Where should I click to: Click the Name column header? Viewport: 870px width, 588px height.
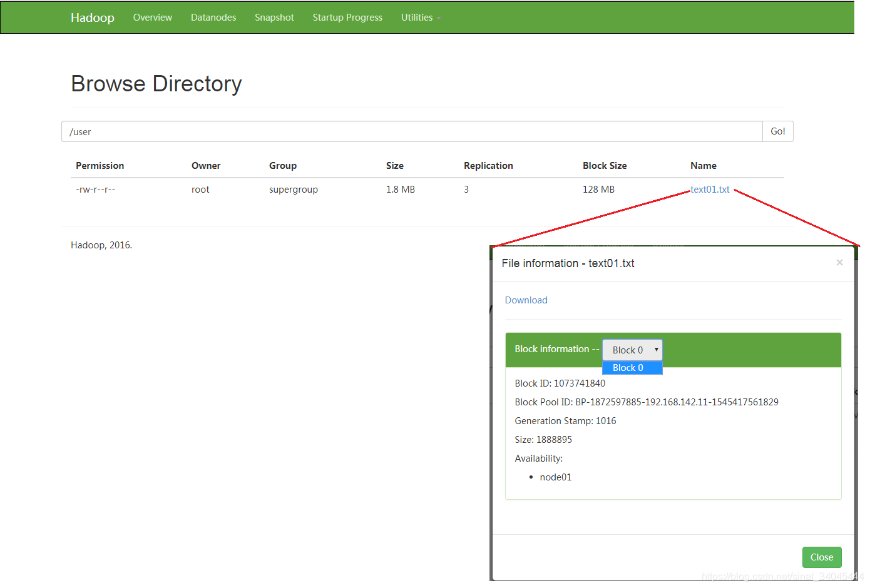[x=704, y=166]
